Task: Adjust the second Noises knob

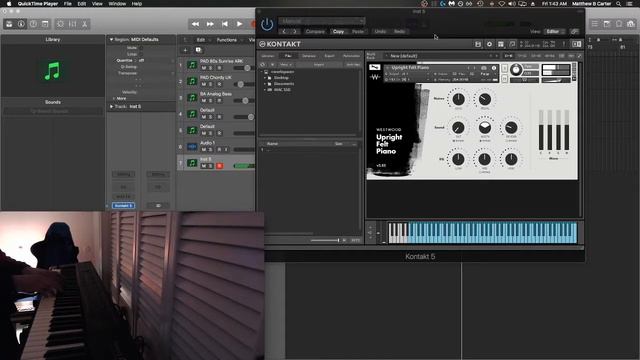Action: pos(484,99)
